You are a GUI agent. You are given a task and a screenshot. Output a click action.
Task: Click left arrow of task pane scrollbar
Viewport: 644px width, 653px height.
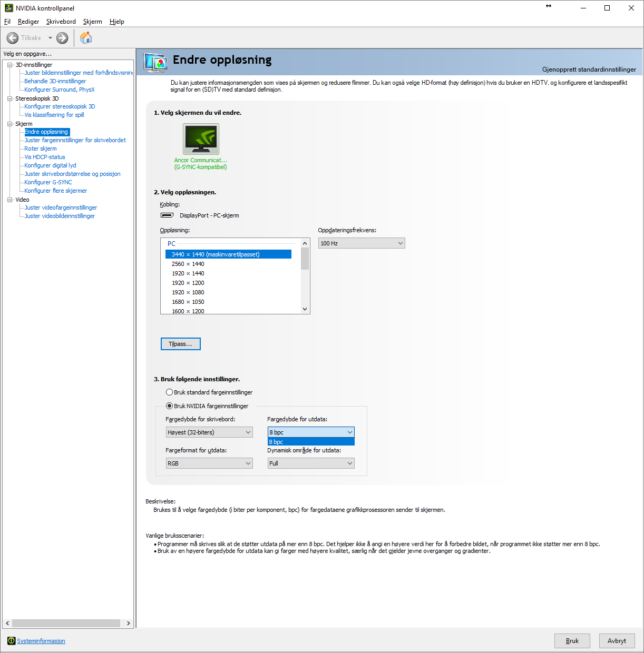pyautogui.click(x=7, y=623)
